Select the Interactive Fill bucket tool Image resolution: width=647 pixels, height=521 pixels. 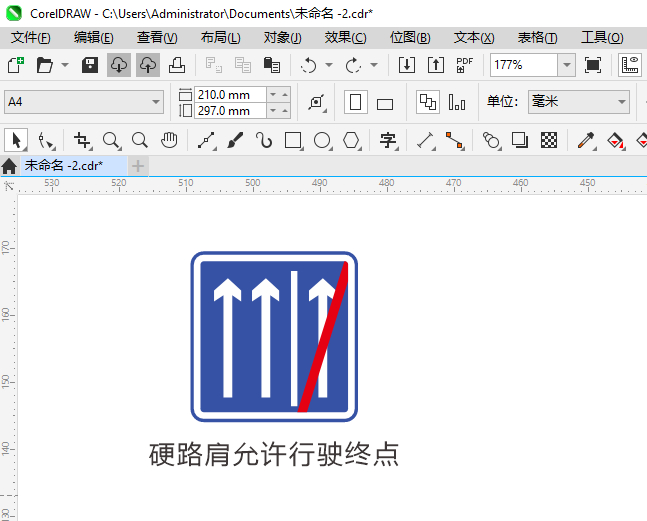coord(615,140)
